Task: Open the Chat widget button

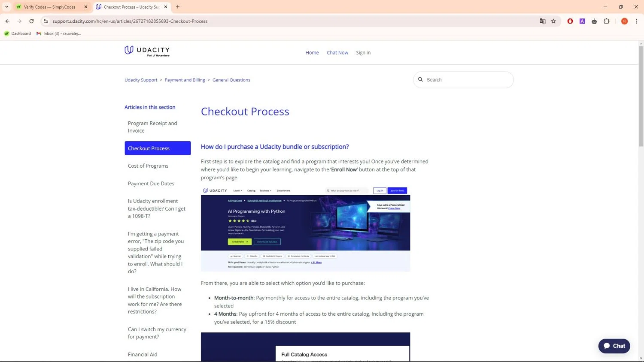Action: pyautogui.click(x=614, y=346)
